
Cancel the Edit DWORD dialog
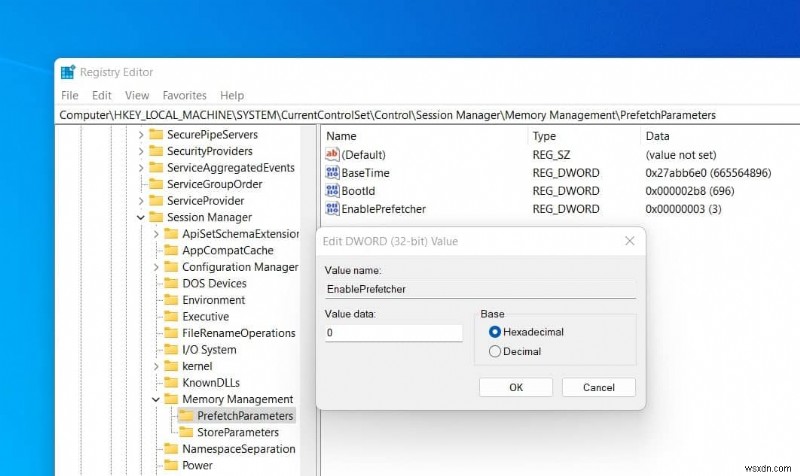598,387
